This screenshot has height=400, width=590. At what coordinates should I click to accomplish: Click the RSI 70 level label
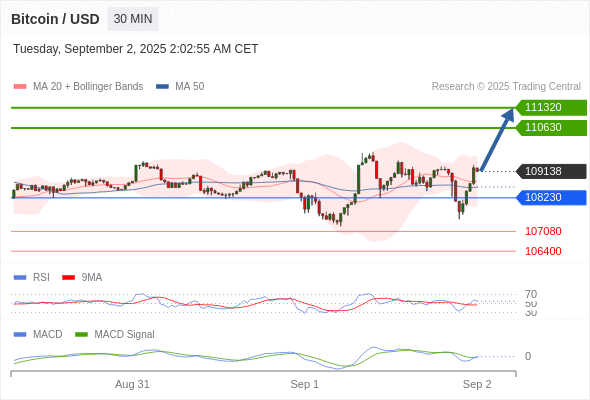[x=531, y=294]
